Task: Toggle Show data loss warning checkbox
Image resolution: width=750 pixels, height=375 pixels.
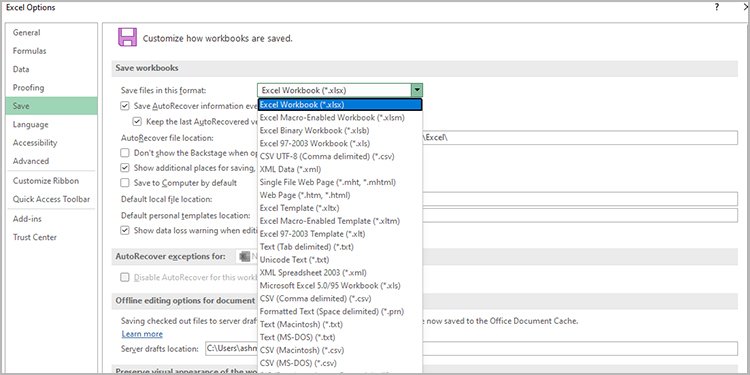Action: coord(125,230)
